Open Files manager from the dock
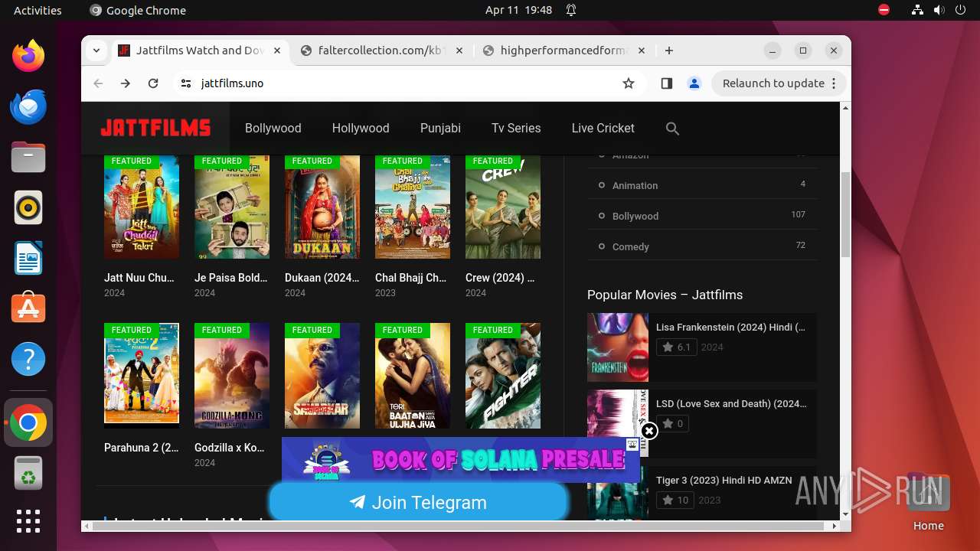The width and height of the screenshot is (980, 551). [x=28, y=157]
